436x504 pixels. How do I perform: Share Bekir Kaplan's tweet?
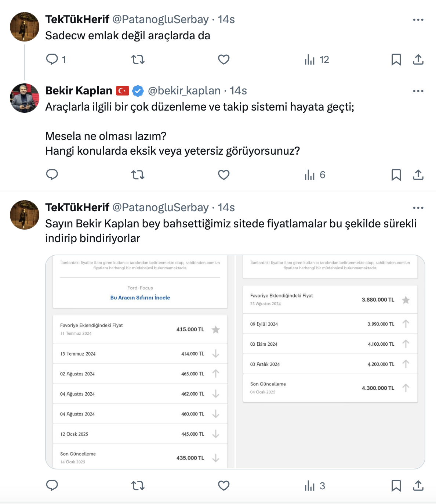(x=418, y=175)
